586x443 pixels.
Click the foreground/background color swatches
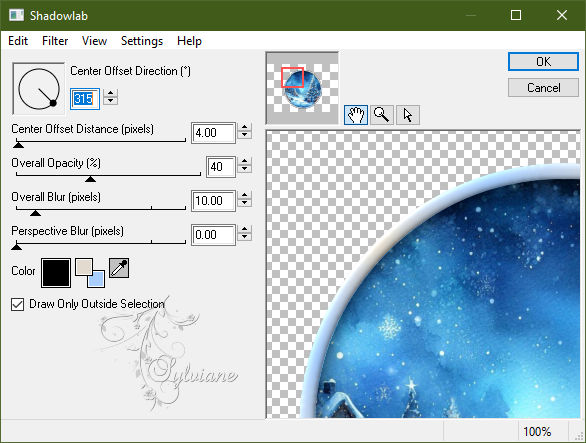click(x=90, y=273)
